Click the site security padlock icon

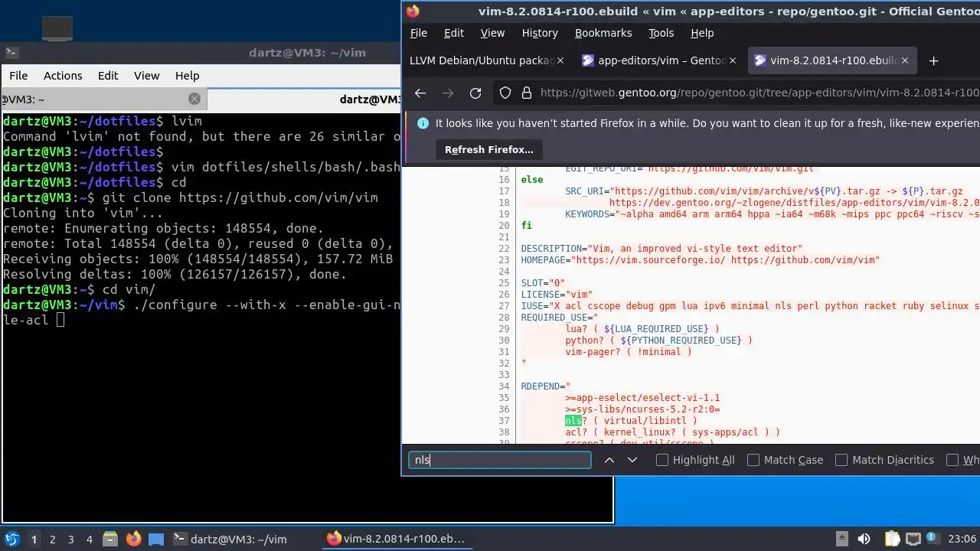tap(527, 93)
